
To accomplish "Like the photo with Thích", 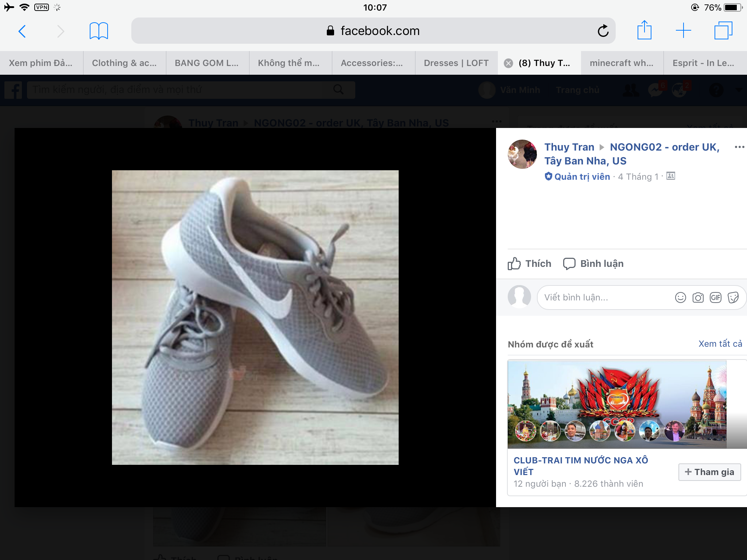I will coord(530,264).
